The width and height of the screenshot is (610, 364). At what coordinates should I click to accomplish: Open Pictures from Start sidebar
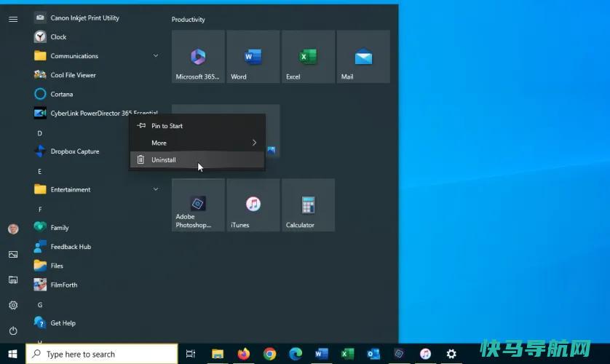[13, 254]
